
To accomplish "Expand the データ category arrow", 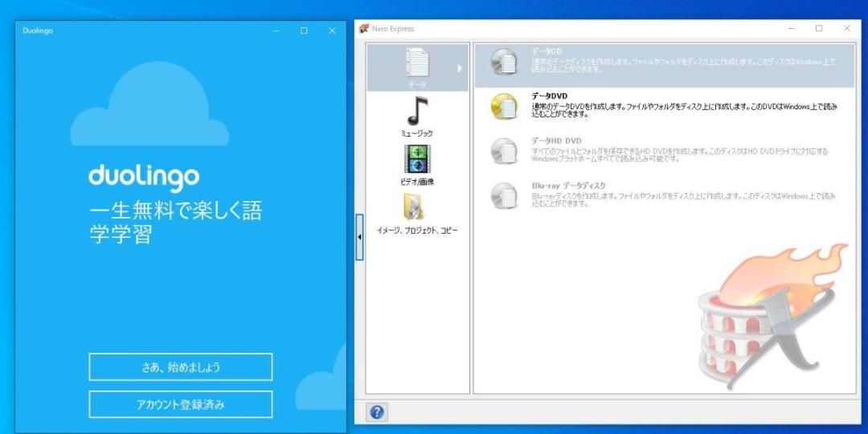I will (x=459, y=68).
